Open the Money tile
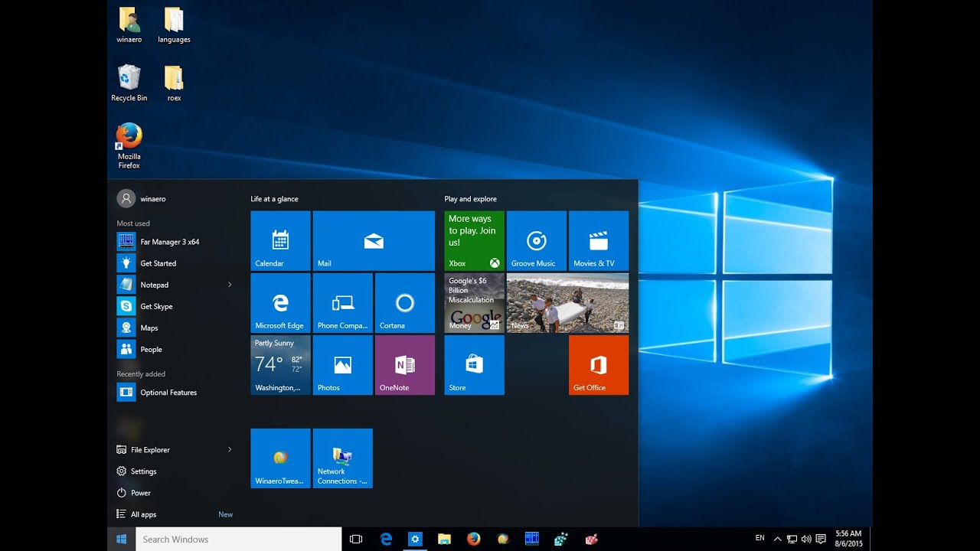This screenshot has width=980, height=551. [475, 303]
